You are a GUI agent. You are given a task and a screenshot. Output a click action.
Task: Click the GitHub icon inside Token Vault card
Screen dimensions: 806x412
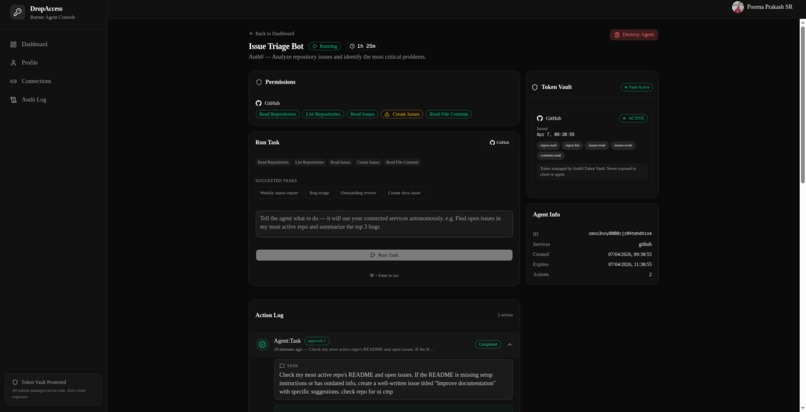point(540,118)
